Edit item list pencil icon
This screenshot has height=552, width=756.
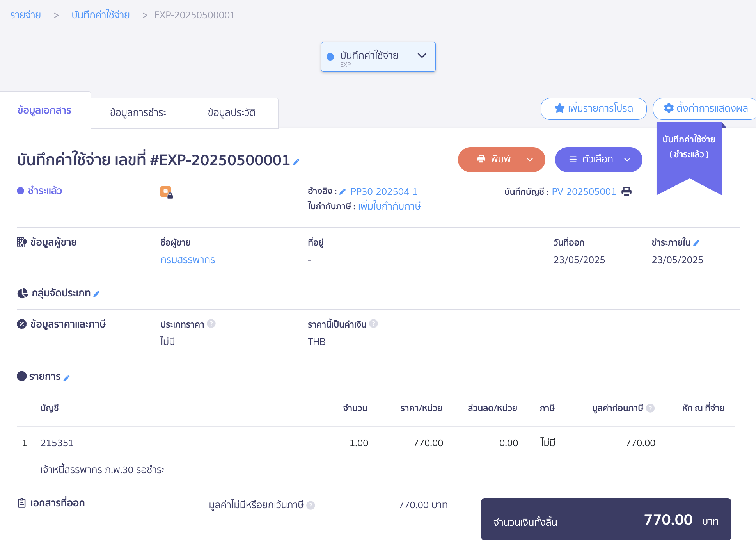click(x=67, y=378)
